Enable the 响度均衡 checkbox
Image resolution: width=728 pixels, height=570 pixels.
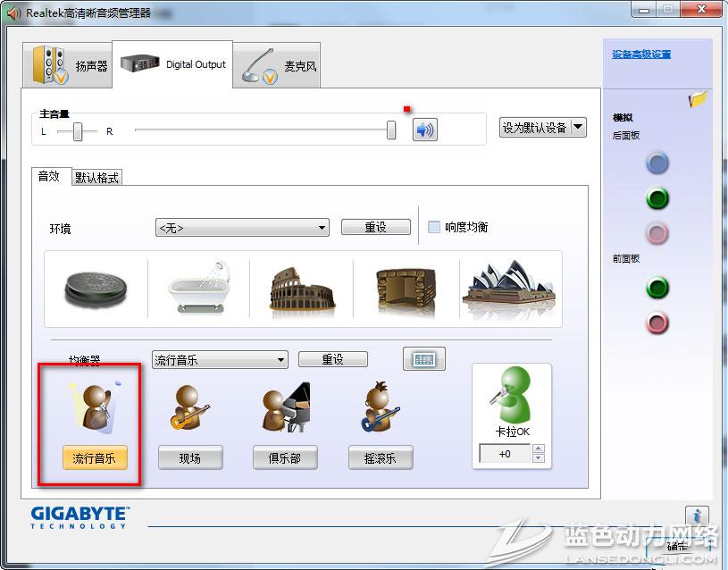pos(434,227)
